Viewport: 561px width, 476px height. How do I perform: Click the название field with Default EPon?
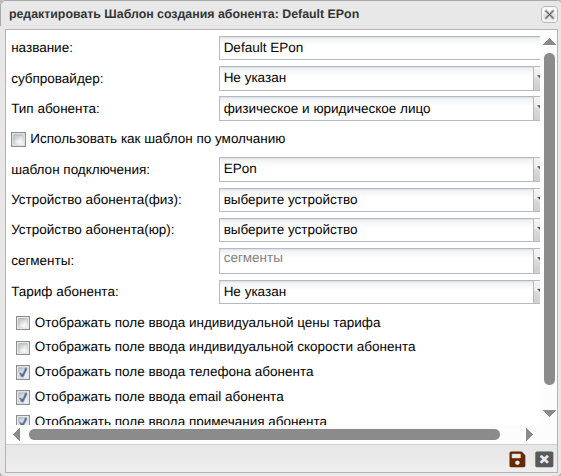[379, 48]
